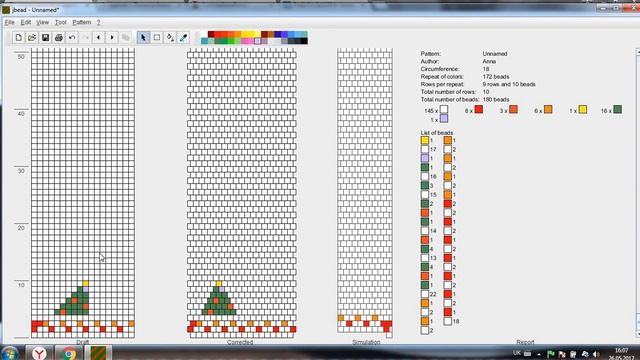Click the yellow swatch labeled 1 x
Viewport: 640px width, 360px height.
pos(583,109)
